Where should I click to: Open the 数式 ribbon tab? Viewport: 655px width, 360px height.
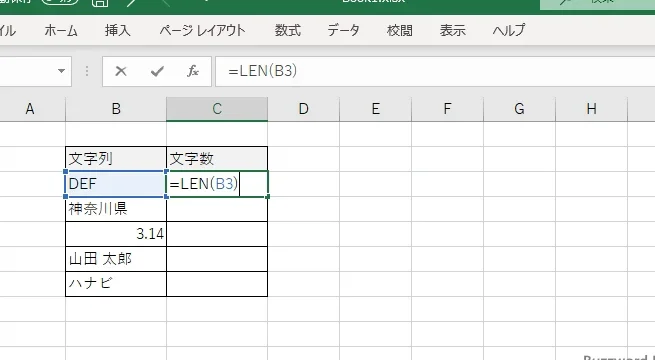[287, 30]
